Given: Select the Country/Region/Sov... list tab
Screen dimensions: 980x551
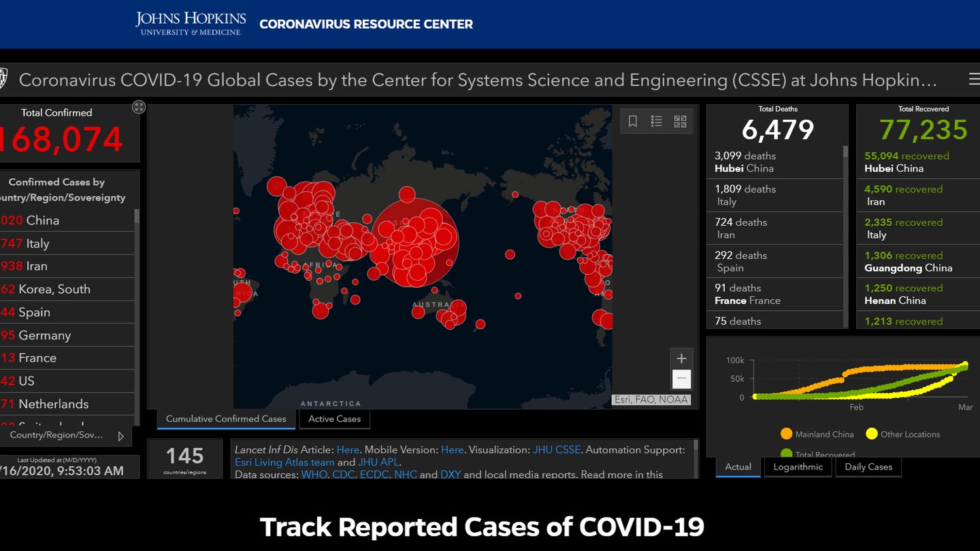Looking at the screenshot, I should coord(65,435).
